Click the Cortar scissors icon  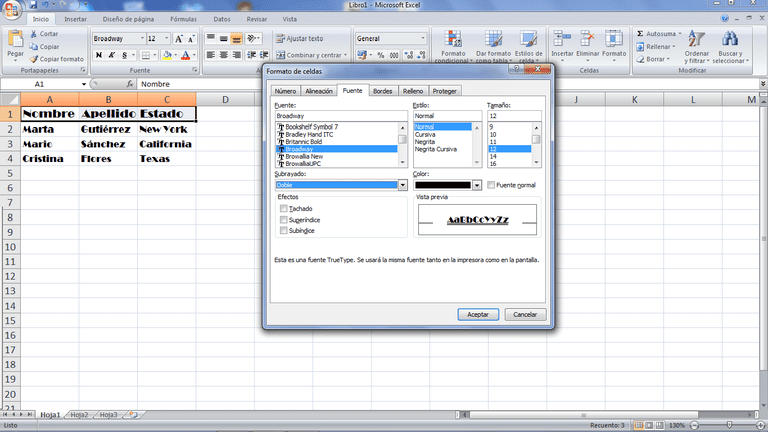point(34,34)
